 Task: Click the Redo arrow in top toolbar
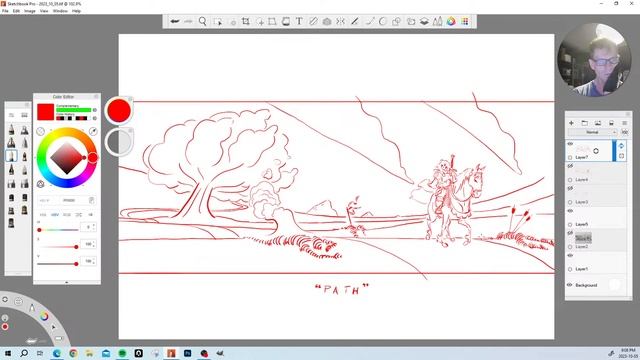point(188,21)
